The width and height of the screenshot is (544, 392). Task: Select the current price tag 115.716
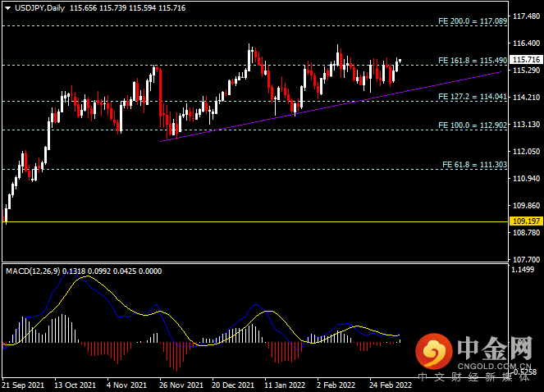(x=526, y=60)
